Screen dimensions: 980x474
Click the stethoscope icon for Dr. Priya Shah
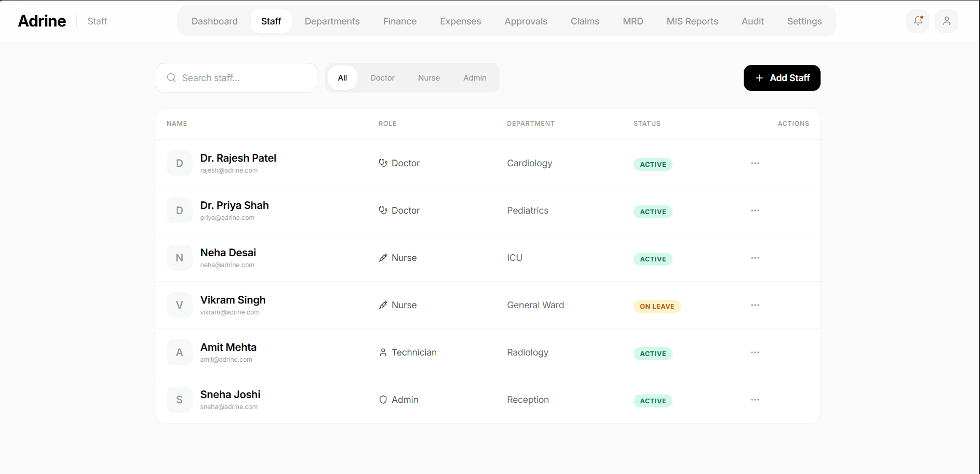pyautogui.click(x=383, y=210)
